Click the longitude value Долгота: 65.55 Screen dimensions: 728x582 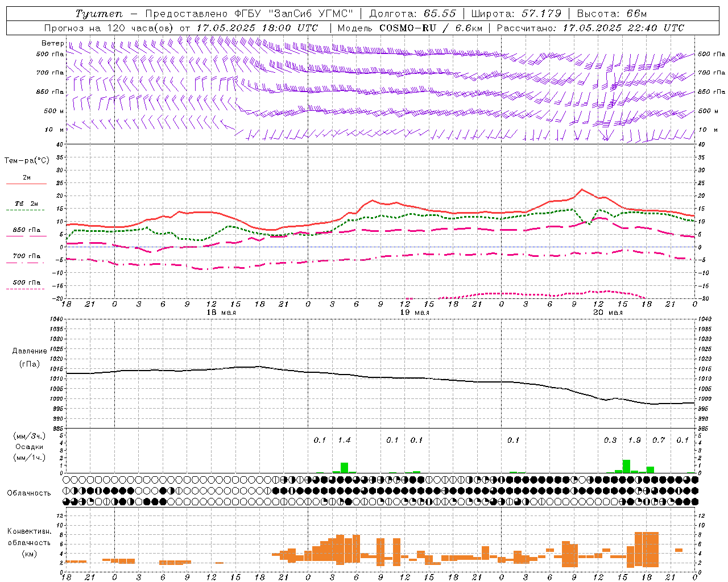(413, 14)
